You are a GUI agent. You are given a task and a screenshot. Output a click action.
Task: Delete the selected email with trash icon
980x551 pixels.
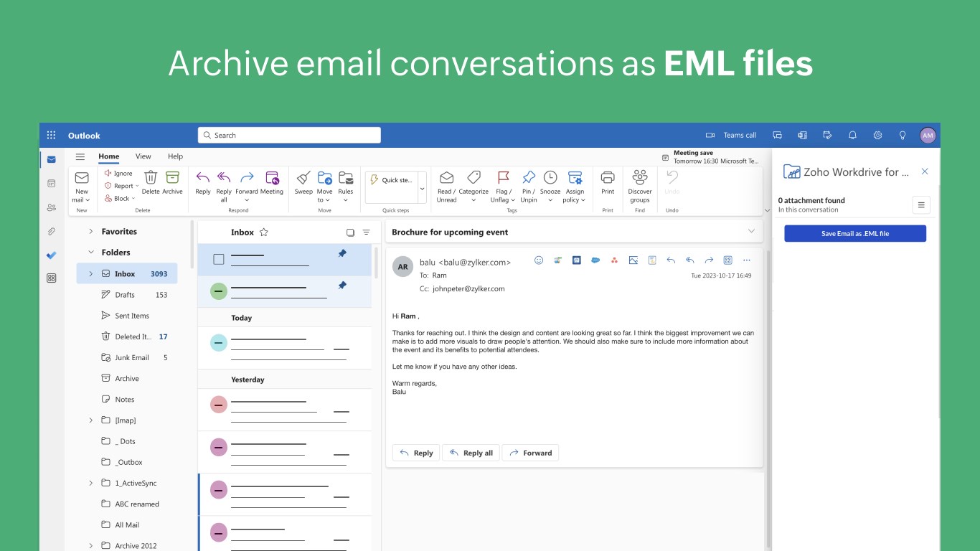point(151,182)
